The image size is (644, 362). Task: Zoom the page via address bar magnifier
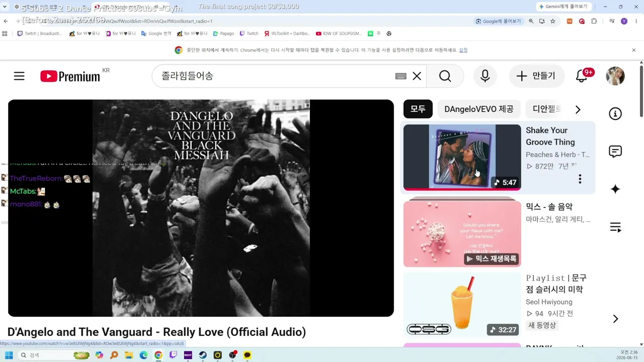[531, 21]
